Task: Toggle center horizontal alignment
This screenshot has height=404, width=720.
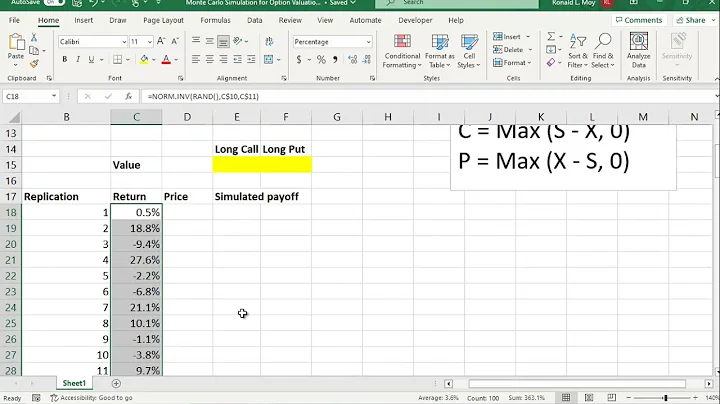Action: 209,59
